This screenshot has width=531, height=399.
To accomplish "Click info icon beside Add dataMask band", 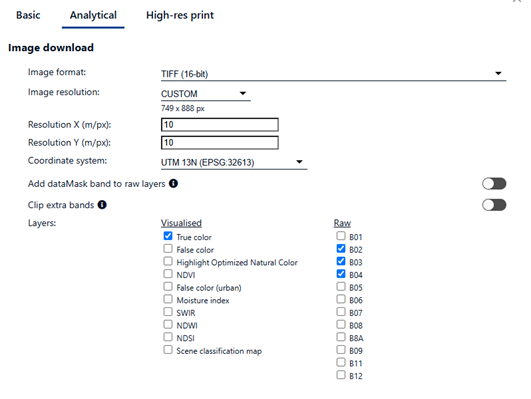I will point(173,184).
